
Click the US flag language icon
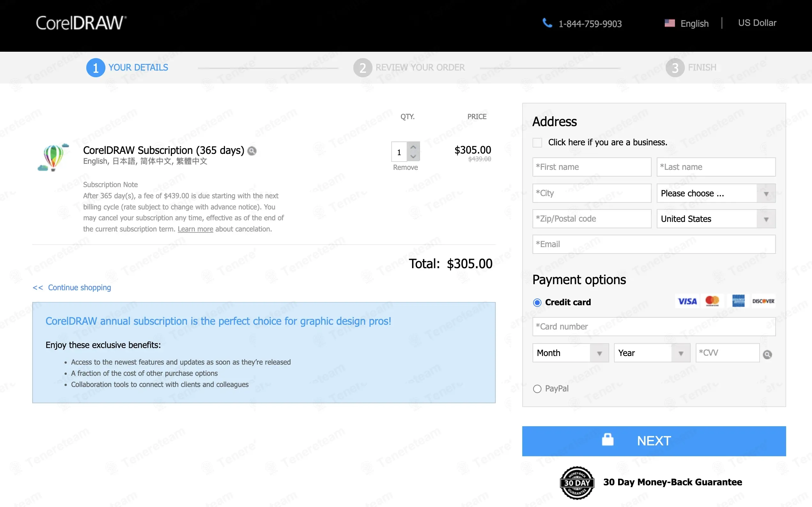click(x=670, y=23)
